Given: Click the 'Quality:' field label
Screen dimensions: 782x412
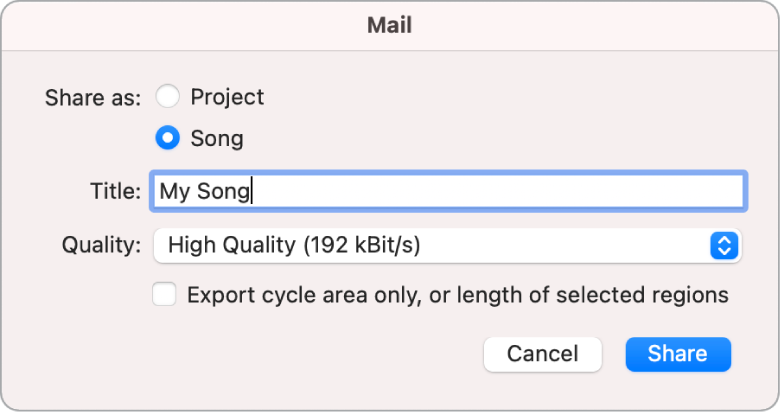Looking at the screenshot, I should click(101, 245).
